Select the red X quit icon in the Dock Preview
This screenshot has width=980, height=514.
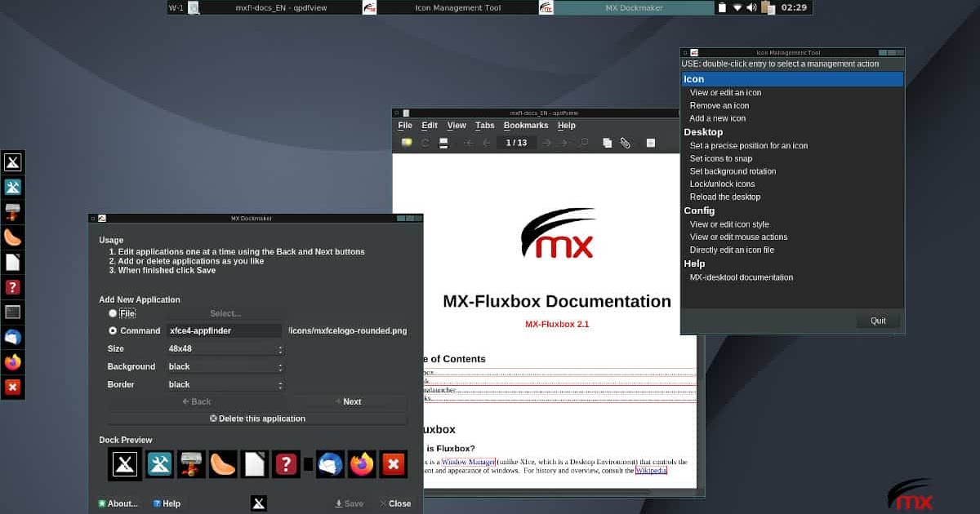(394, 463)
